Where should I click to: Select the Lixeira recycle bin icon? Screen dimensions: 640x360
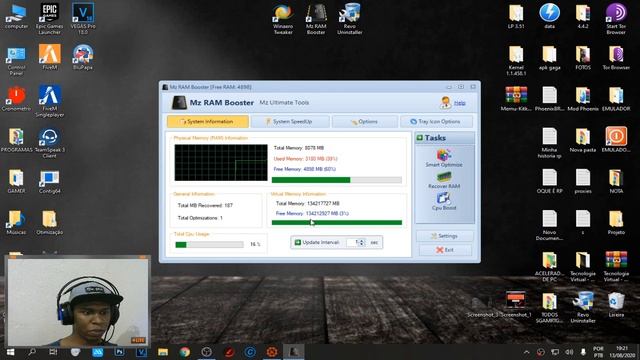point(616,305)
